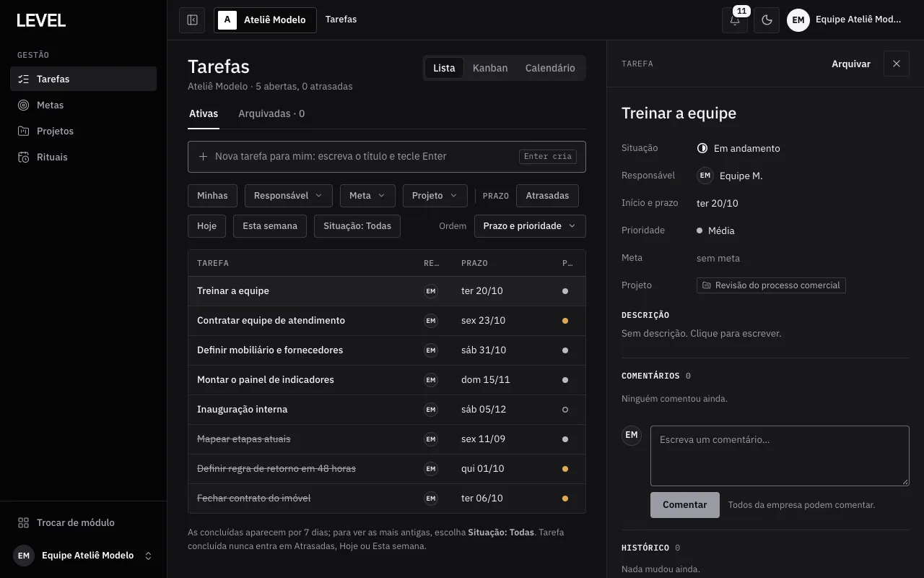The width and height of the screenshot is (924, 578).
Task: Focus the Nova tarefa input field
Action: click(387, 157)
